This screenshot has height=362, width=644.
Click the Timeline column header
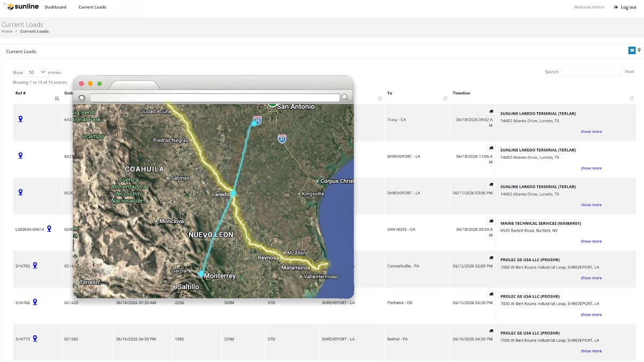[461, 93]
